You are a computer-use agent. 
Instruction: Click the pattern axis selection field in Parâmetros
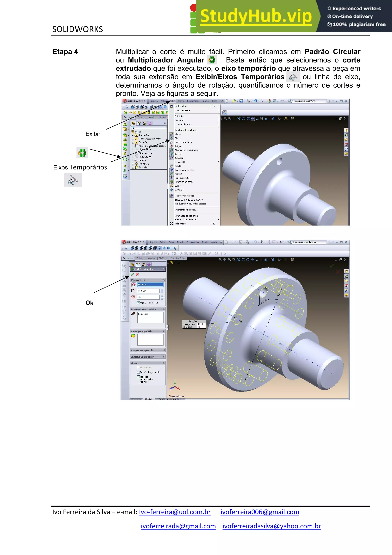[150, 285]
